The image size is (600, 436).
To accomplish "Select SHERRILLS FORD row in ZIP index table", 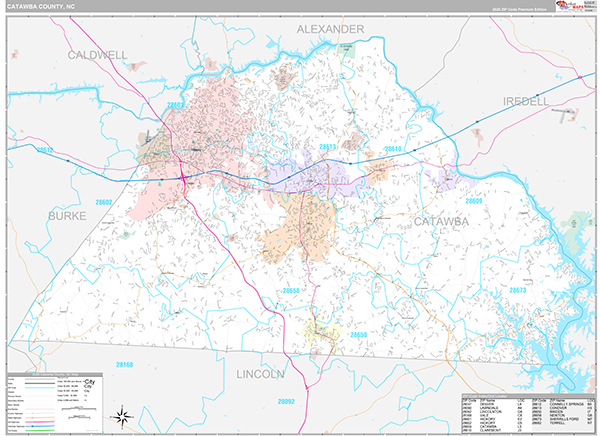I will pyautogui.click(x=563, y=419).
